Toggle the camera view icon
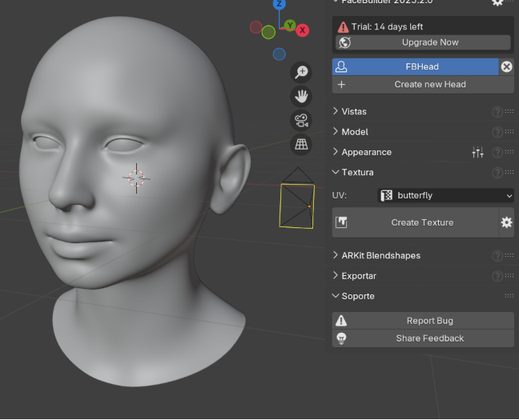The height and width of the screenshot is (420, 519). tap(301, 121)
